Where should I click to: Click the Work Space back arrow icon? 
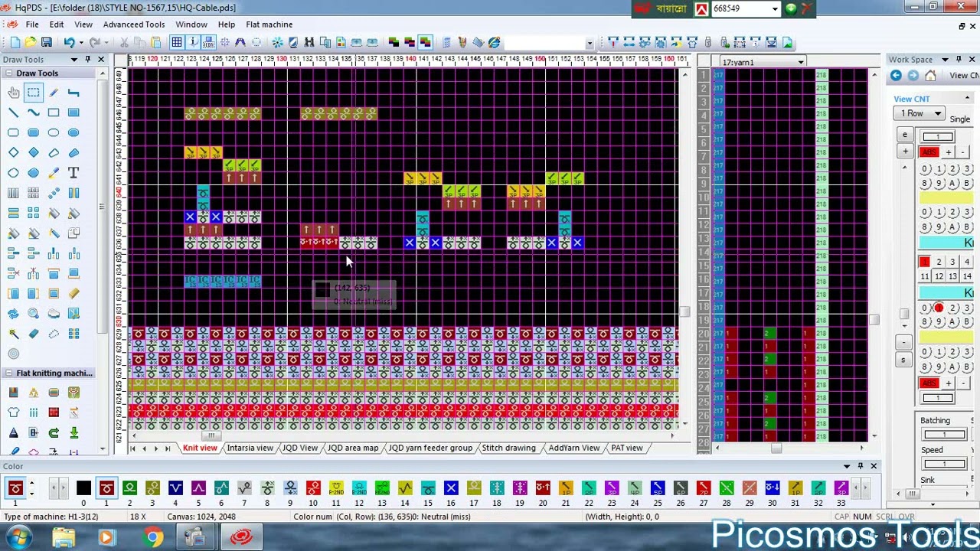[896, 75]
